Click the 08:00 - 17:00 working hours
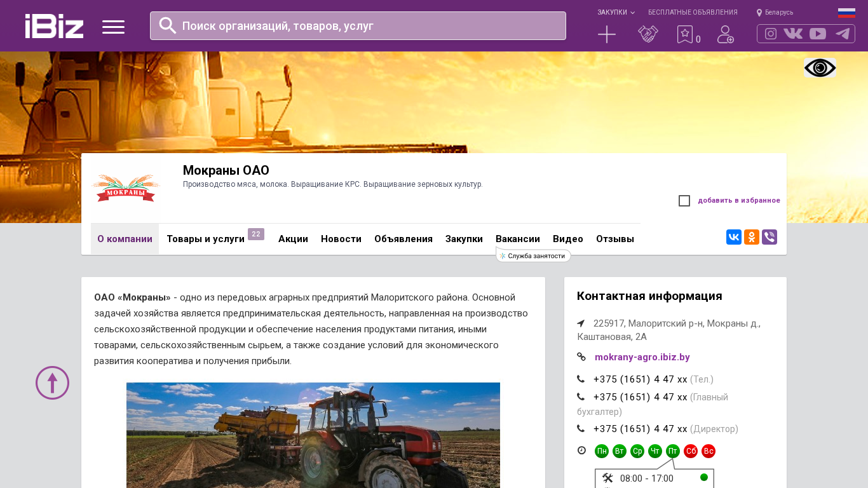 [646, 478]
